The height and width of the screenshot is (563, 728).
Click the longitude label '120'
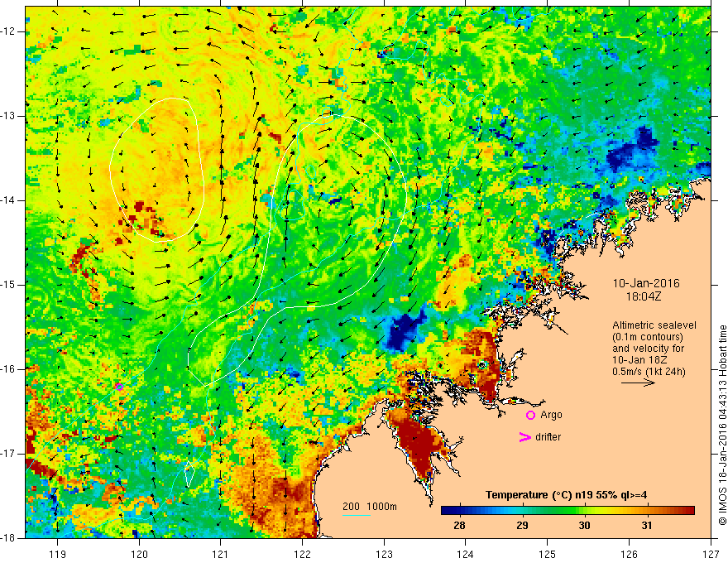coord(139,554)
